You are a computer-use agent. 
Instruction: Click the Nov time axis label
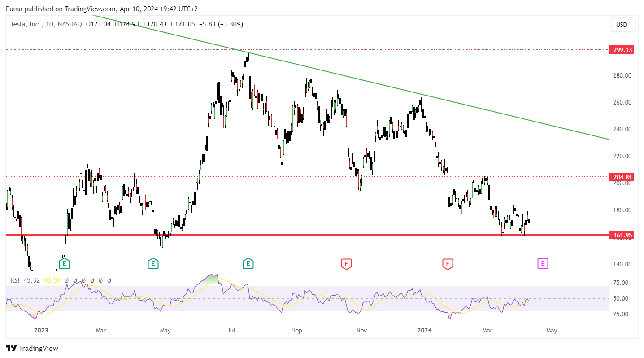click(x=361, y=331)
